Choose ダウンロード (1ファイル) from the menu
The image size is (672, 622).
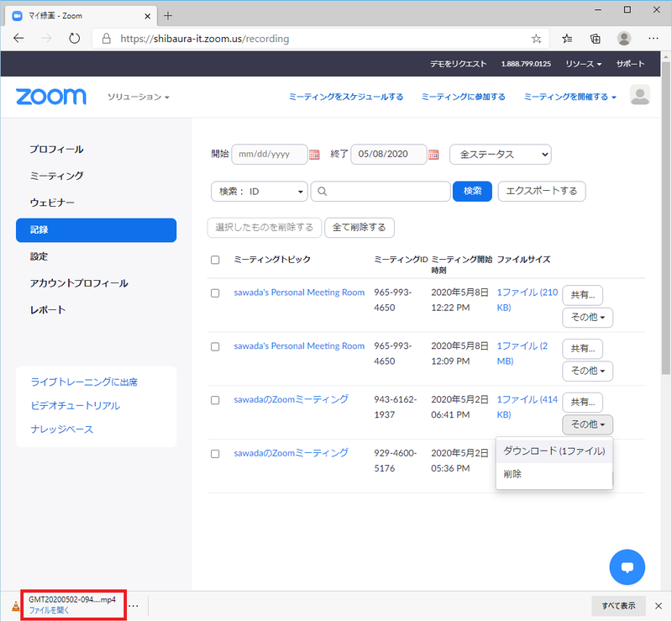554,451
